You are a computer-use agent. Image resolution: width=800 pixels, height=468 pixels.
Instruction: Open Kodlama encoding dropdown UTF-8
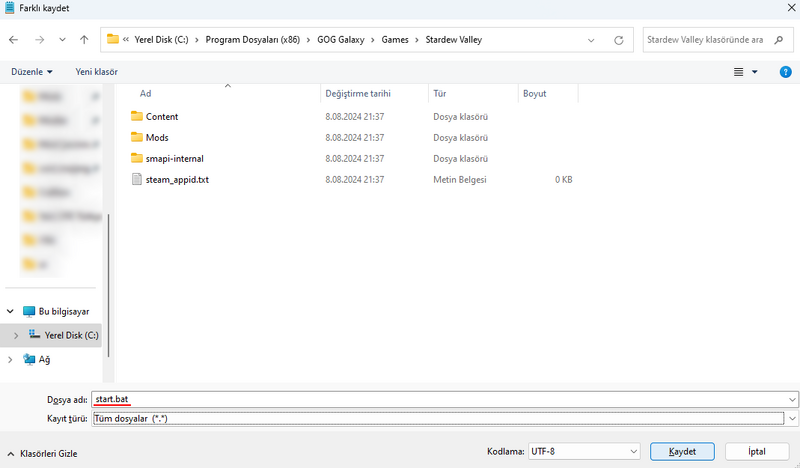tap(584, 451)
